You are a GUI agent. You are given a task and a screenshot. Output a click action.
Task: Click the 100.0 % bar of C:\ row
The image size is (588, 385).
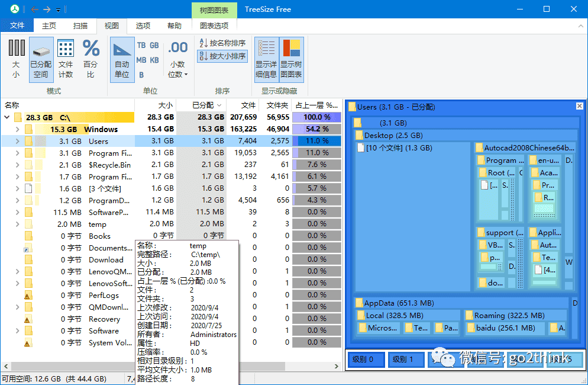317,117
